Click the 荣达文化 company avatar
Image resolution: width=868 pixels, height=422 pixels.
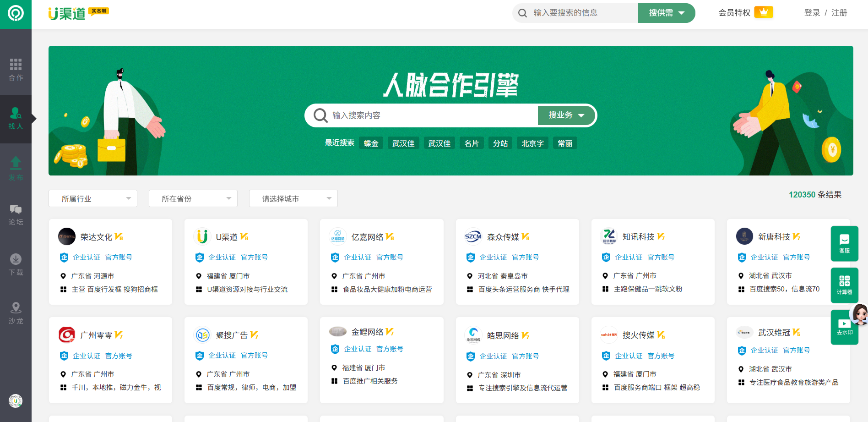point(67,236)
